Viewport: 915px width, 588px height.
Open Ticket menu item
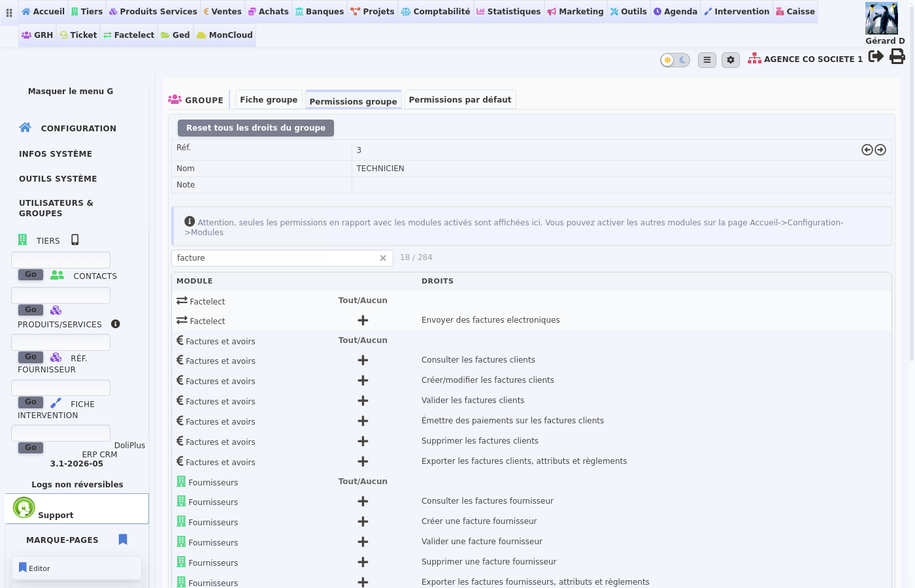(x=78, y=35)
